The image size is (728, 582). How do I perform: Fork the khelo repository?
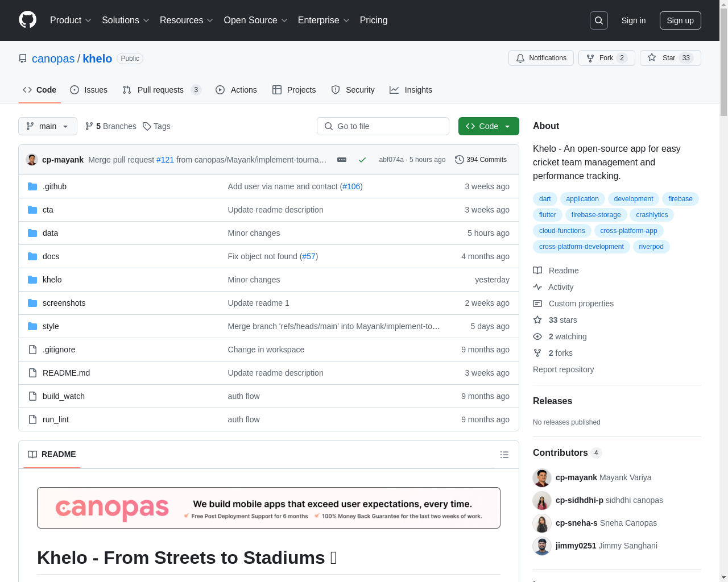click(x=606, y=58)
